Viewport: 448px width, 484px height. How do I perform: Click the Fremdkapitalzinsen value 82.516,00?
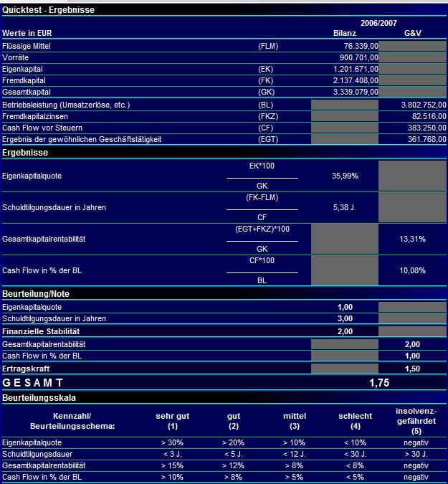tap(429, 116)
